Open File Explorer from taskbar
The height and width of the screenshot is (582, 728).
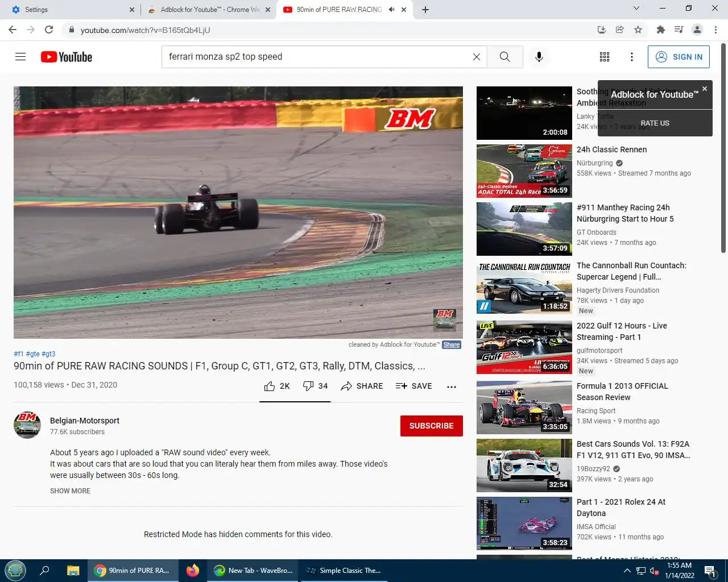[x=73, y=571]
